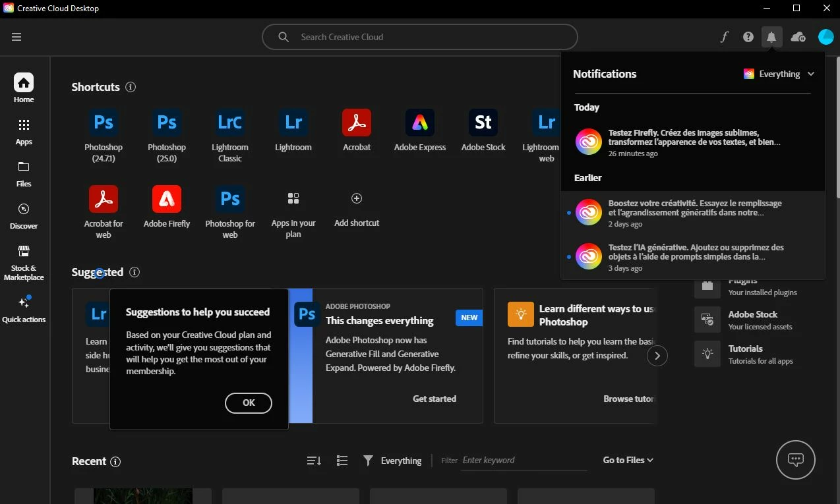Select This changes everything heading
The width and height of the screenshot is (840, 504).
380,321
